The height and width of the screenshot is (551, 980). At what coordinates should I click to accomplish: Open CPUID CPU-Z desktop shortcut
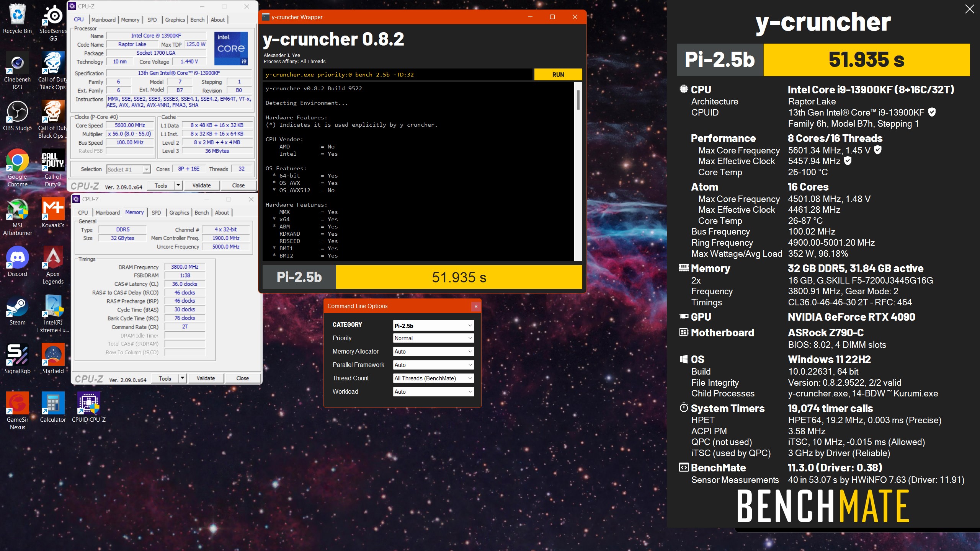coord(88,407)
